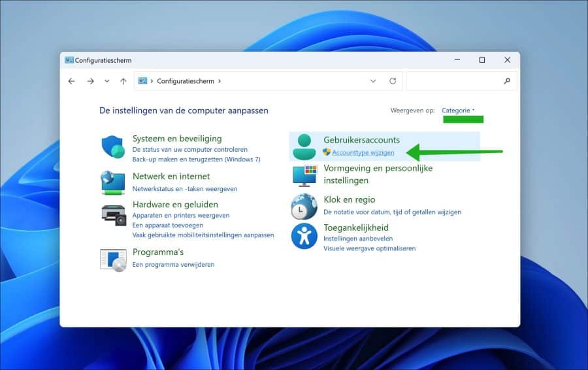Viewport: 588px width, 370px height.
Task: Expand chevron before Configuratiescherm breadcrumb
Action: (x=152, y=81)
